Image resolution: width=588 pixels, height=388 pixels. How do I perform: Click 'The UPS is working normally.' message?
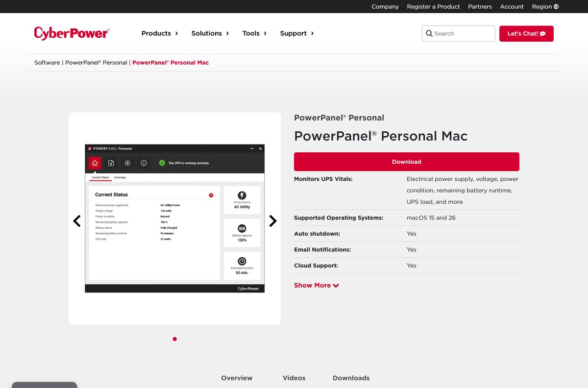189,163
